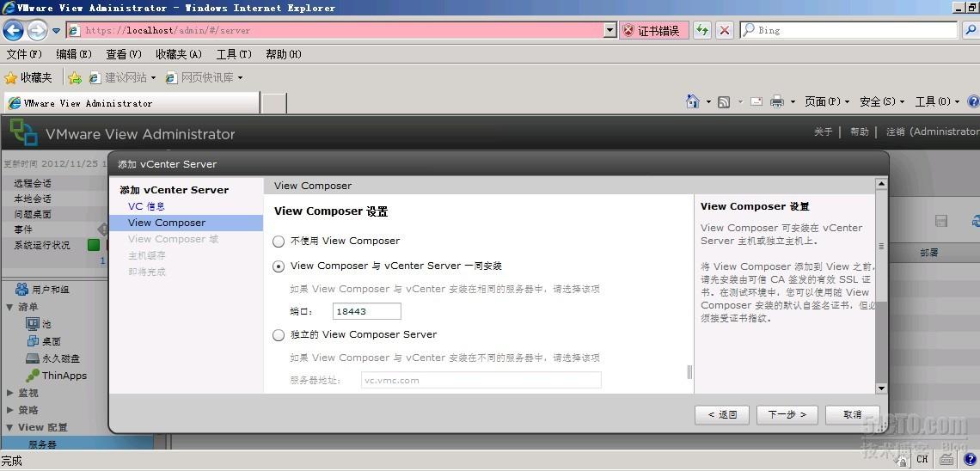Select the VC 信息 wizard step
Image resolution: width=980 pixels, height=471 pixels.
pyautogui.click(x=146, y=206)
